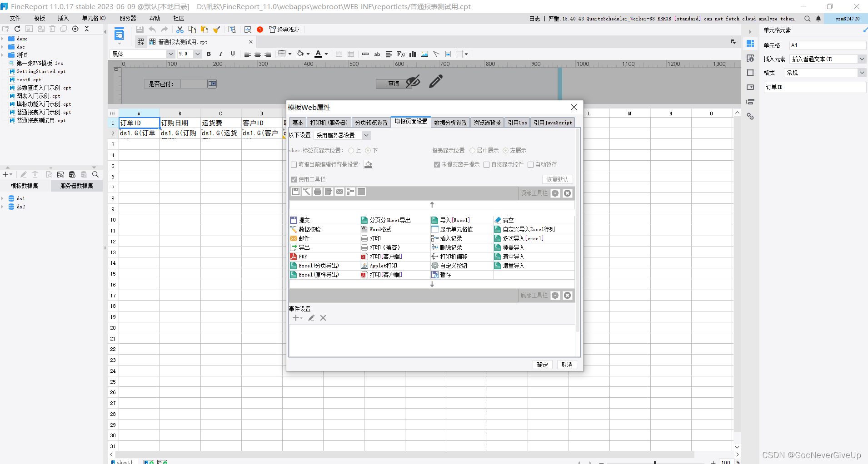Toggle bold formatting in font toolbar
Screen dimensions: 868x464
click(209, 54)
